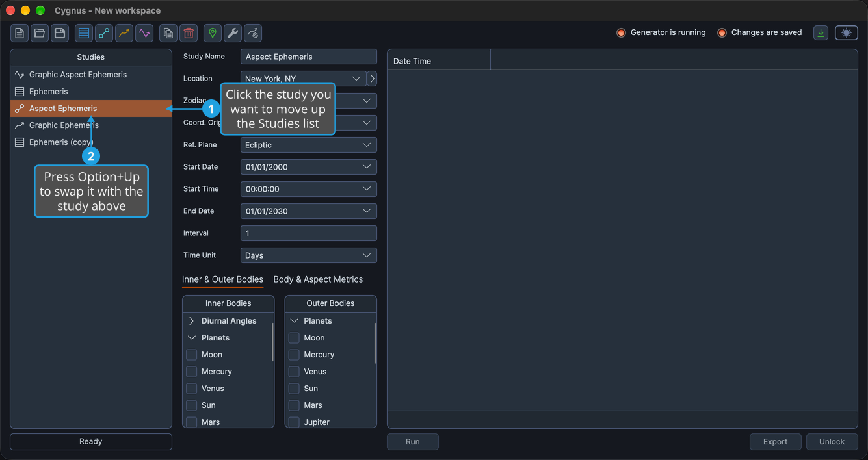Open the End Date picker dropdown

coord(367,211)
